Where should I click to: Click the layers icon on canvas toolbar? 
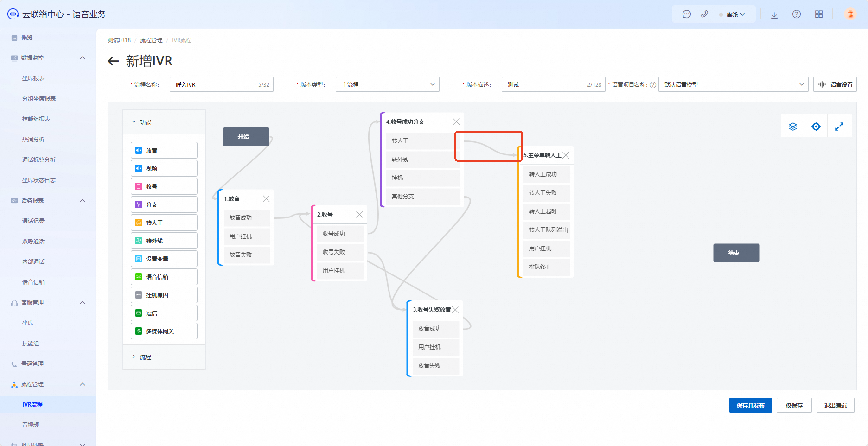point(793,127)
